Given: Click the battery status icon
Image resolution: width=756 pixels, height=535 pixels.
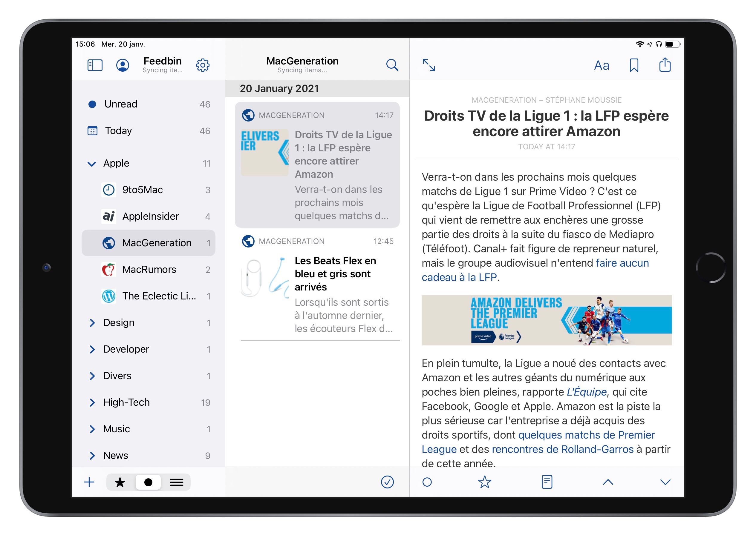Looking at the screenshot, I should tap(673, 44).
